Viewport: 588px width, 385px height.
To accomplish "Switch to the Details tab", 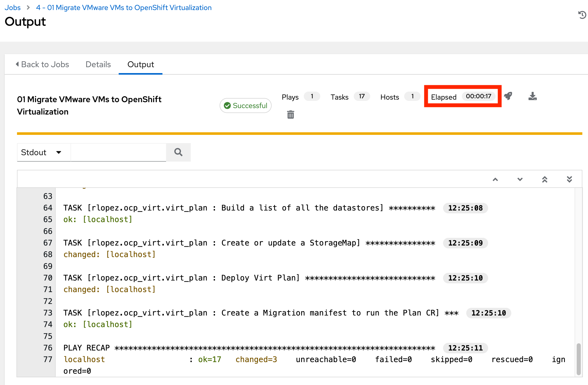I will click(x=98, y=64).
